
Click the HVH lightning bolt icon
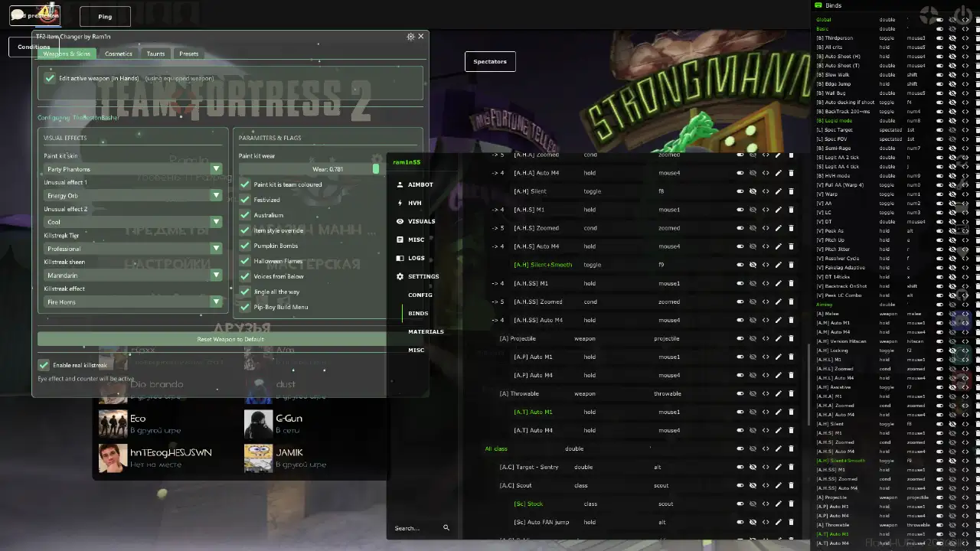point(400,203)
